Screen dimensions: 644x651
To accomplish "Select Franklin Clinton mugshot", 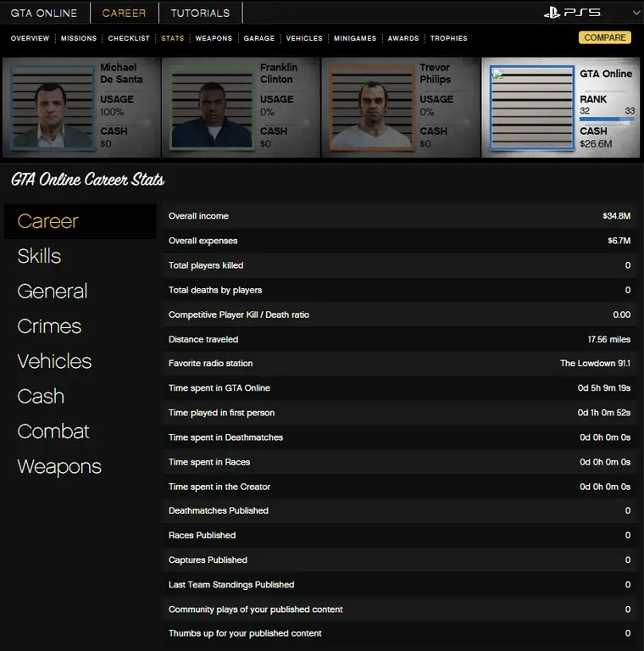I will point(208,108).
